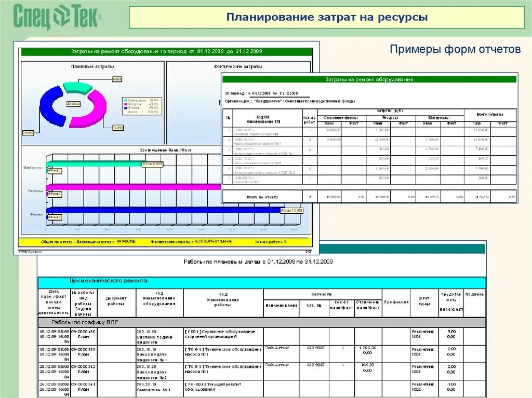532x398 pixels.
Task: Click the cyan 'Цех механического ремонта' group bar
Action: (262, 282)
